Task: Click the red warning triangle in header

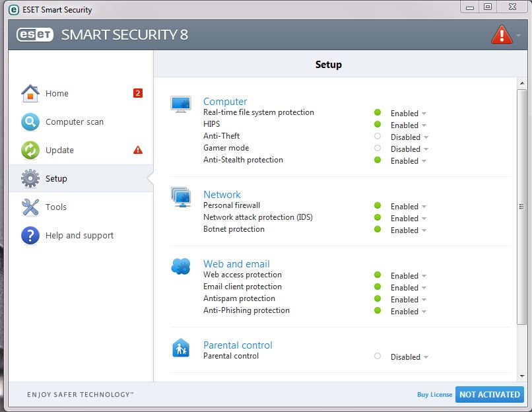Action: pos(502,34)
